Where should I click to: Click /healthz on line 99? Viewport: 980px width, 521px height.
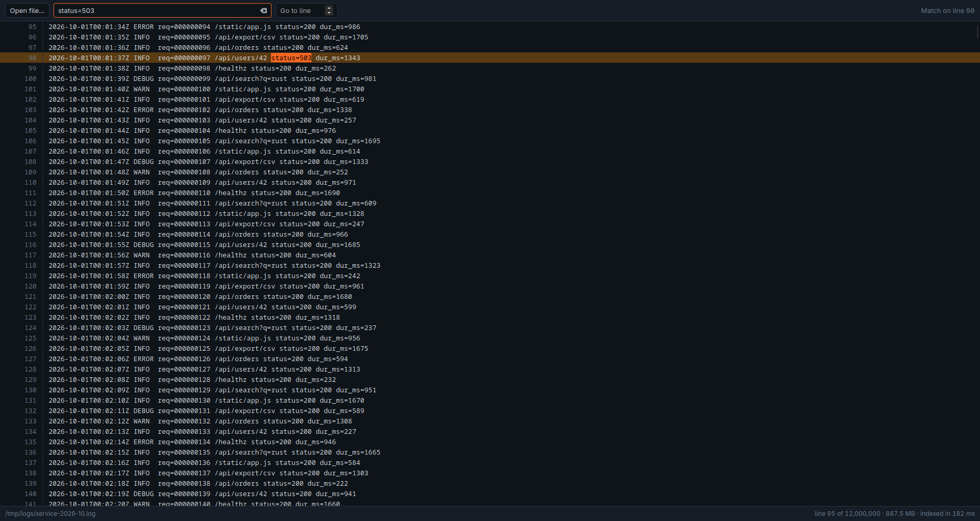point(231,68)
